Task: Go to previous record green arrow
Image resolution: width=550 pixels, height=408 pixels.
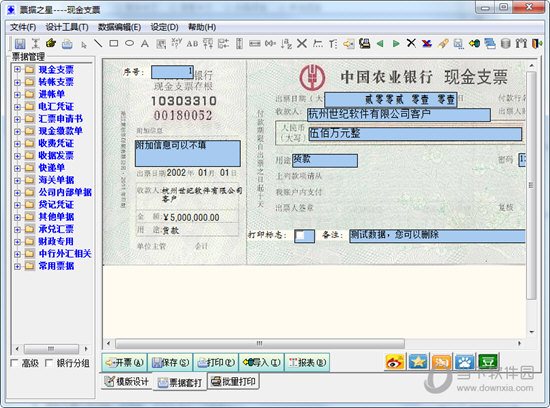Action: [x=380, y=44]
